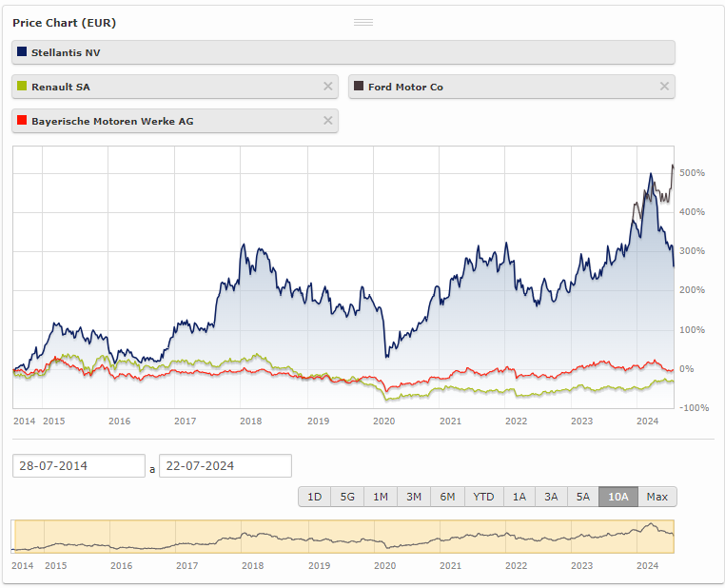Click the BMW red color swatch
The image size is (725, 588).
pos(22,120)
